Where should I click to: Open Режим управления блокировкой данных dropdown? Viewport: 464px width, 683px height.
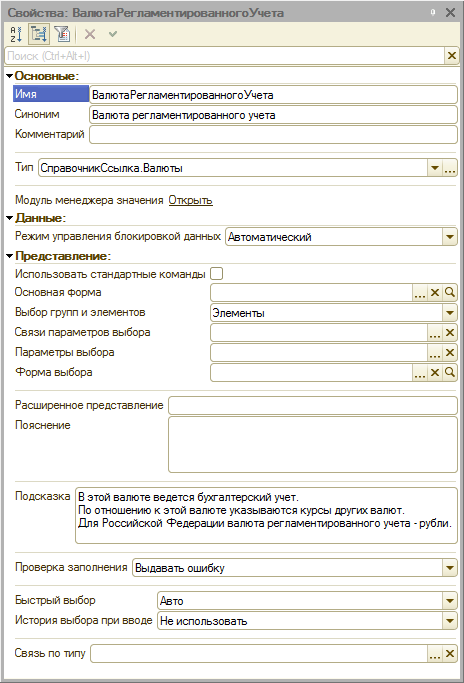pos(450,237)
